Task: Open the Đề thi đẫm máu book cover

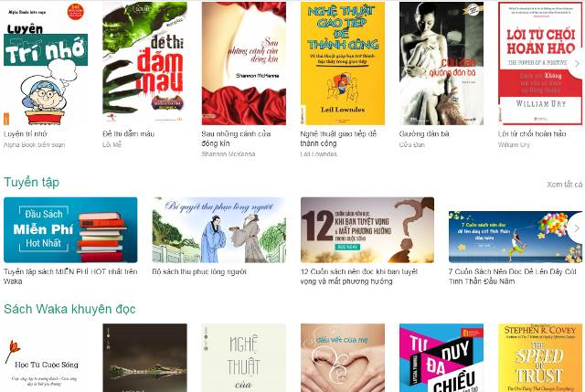Action: coord(144,63)
